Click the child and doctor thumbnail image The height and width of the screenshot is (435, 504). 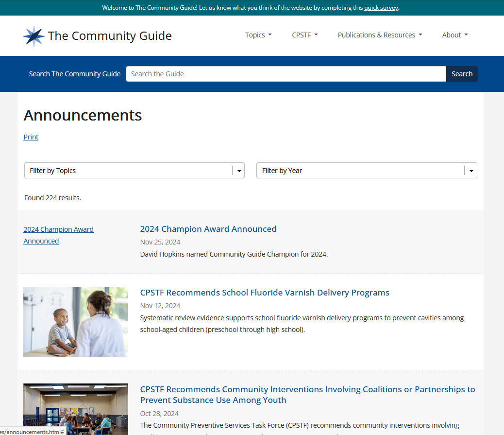pos(76,322)
